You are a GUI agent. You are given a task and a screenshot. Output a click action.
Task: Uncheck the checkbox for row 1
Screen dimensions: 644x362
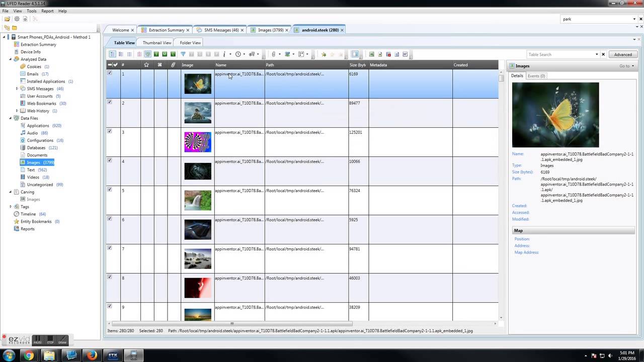coord(110,73)
